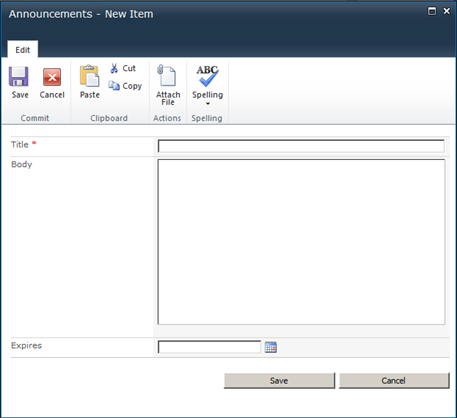The image size is (457, 418).
Task: Maximize the New Item dialog
Action: [x=432, y=11]
